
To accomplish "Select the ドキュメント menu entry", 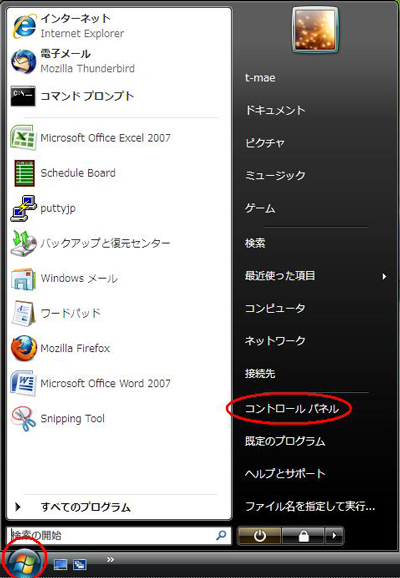I will 275,110.
